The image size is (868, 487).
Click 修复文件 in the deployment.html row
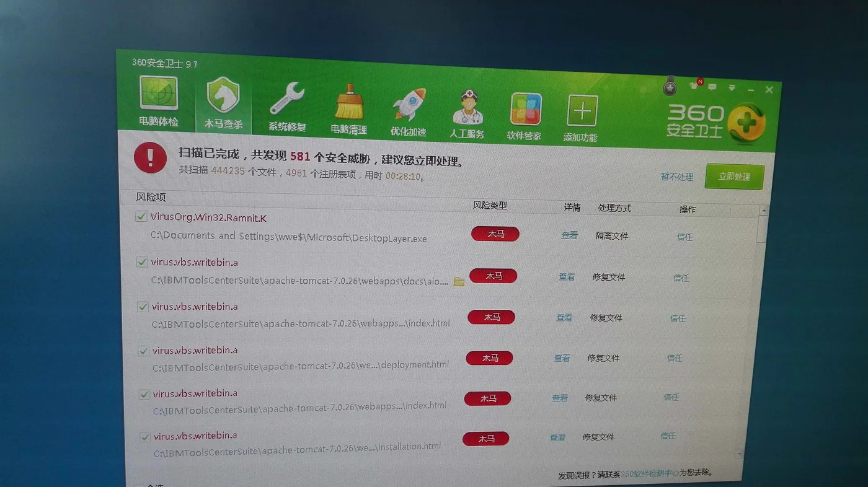point(603,358)
